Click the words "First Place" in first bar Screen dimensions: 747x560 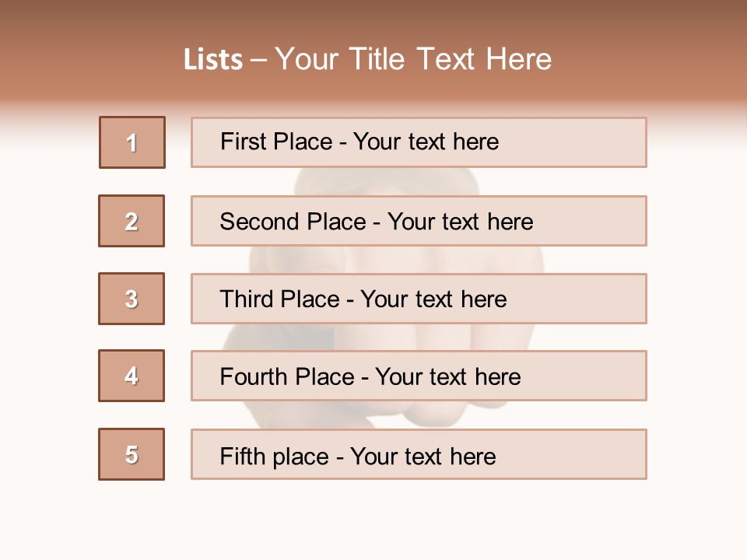[x=278, y=142]
